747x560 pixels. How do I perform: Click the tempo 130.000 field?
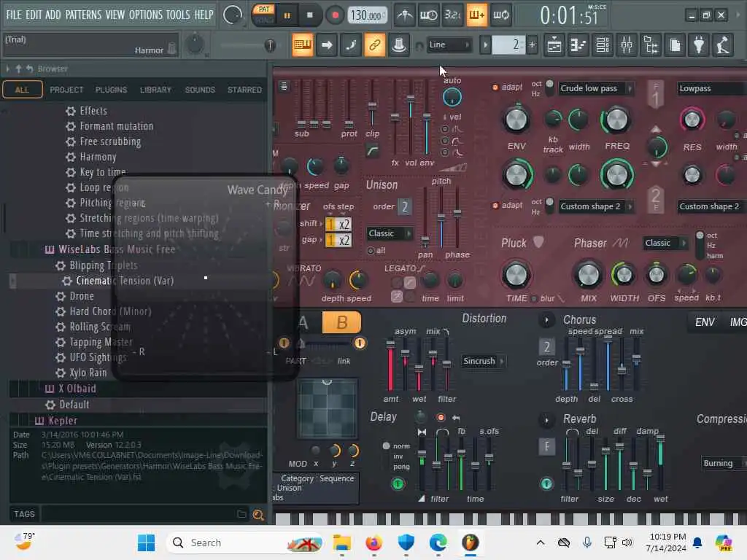click(366, 15)
